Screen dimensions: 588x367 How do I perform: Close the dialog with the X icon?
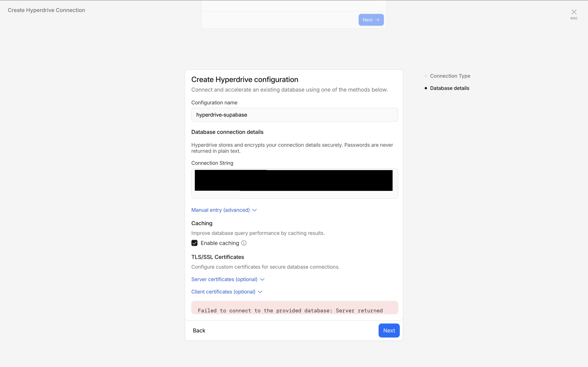[574, 12]
